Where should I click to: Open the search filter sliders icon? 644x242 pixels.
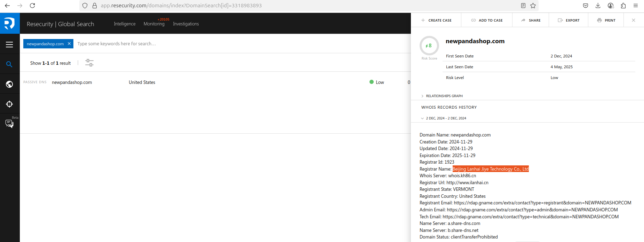click(x=89, y=63)
